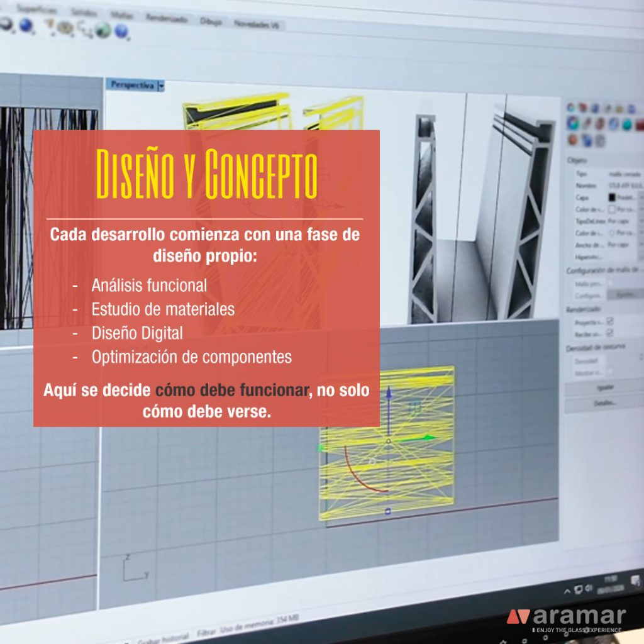Image resolution: width=644 pixels, height=644 pixels.
Task: Click the red square icon in second panel row
Action: point(640,125)
